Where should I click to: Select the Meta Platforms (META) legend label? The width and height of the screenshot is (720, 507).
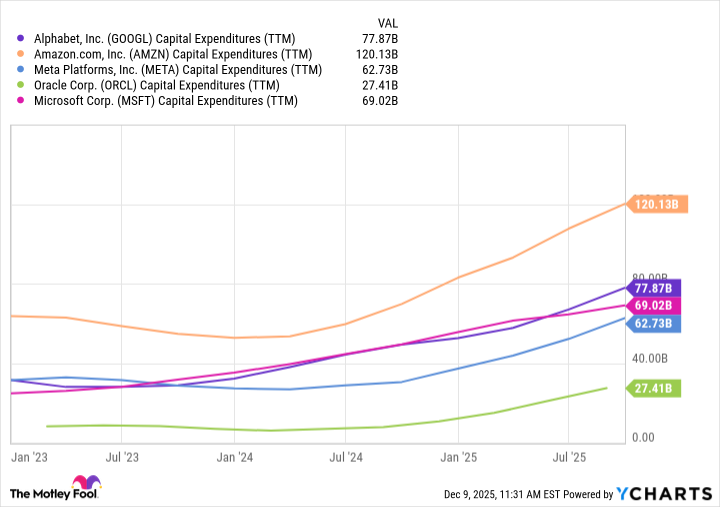[x=178, y=70]
